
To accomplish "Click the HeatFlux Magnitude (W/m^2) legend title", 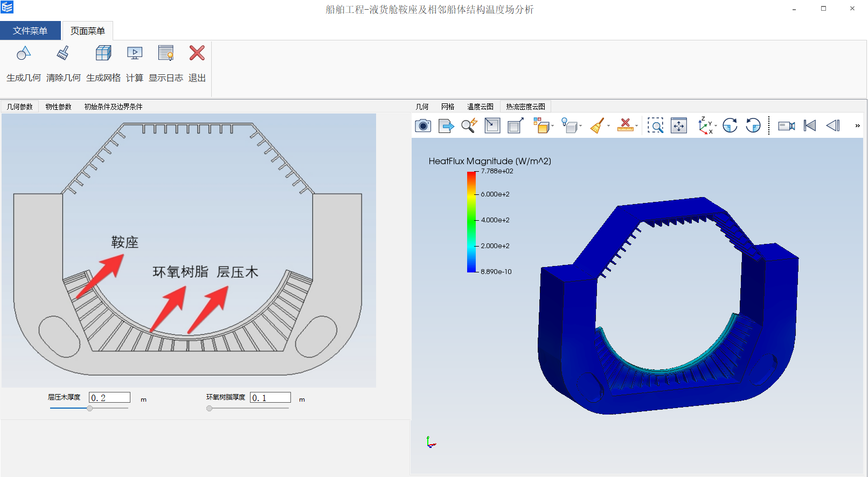I will 490,161.
